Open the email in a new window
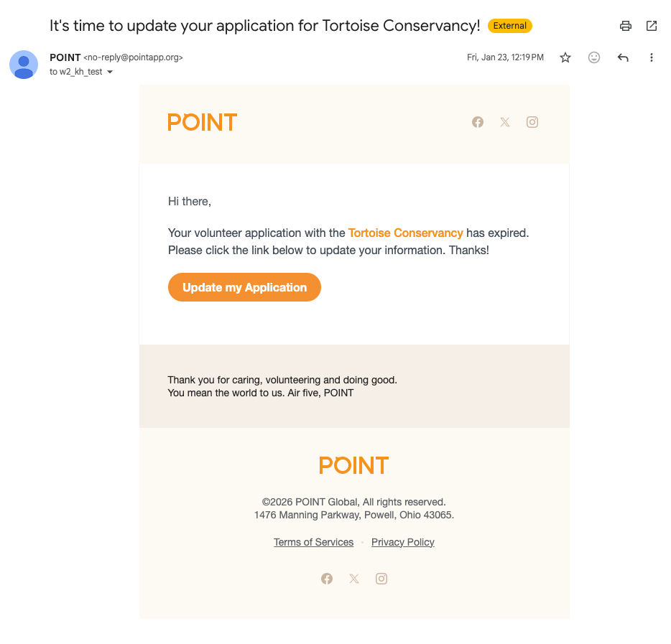 pyautogui.click(x=652, y=26)
